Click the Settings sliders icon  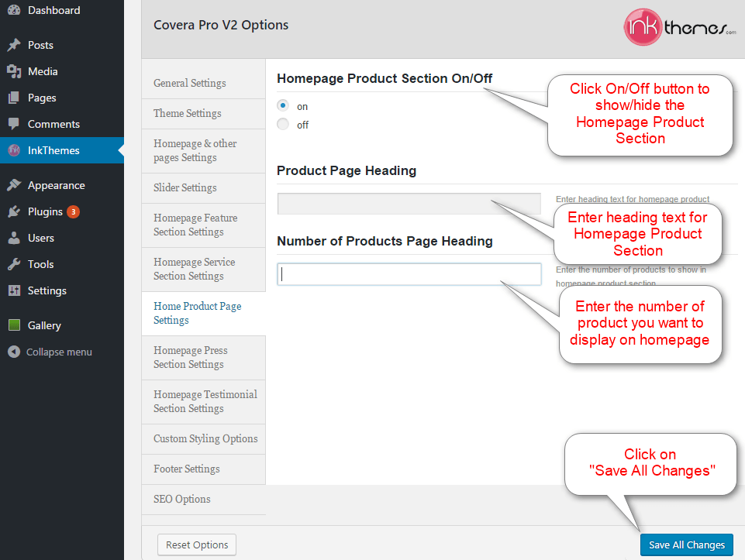pyautogui.click(x=14, y=290)
